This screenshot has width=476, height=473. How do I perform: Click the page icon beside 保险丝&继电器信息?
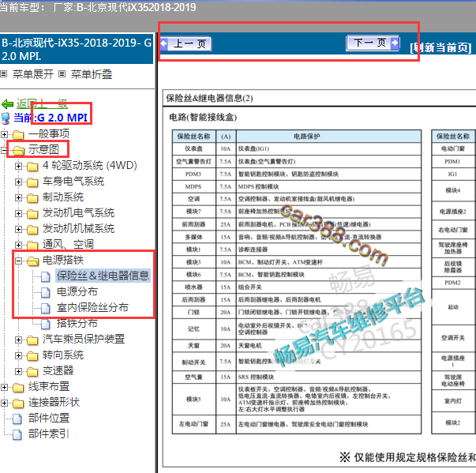pyautogui.click(x=46, y=276)
